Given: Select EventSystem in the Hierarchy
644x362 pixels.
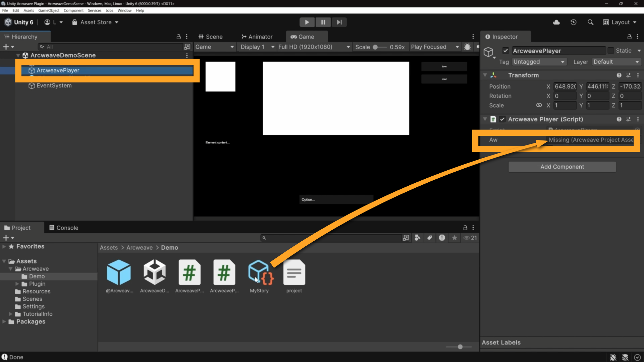Looking at the screenshot, I should coord(54,85).
